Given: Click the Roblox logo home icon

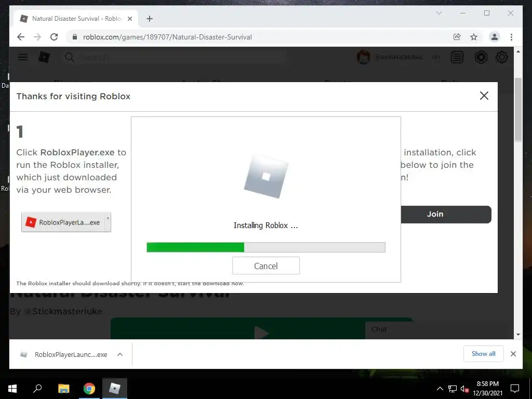Looking at the screenshot, I should [x=44, y=57].
